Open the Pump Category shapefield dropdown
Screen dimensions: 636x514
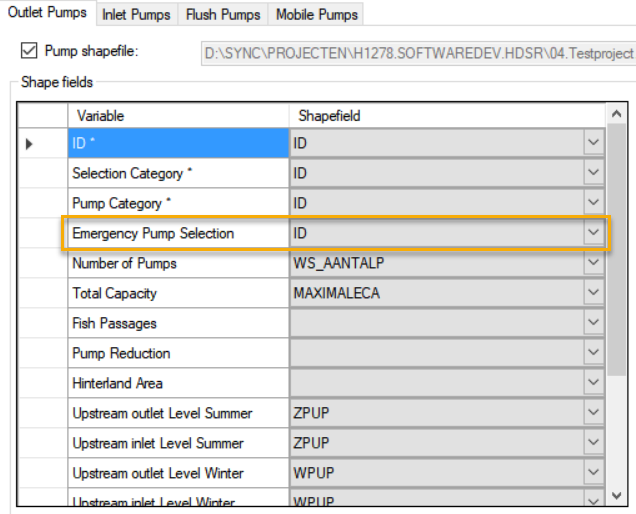coord(594,204)
